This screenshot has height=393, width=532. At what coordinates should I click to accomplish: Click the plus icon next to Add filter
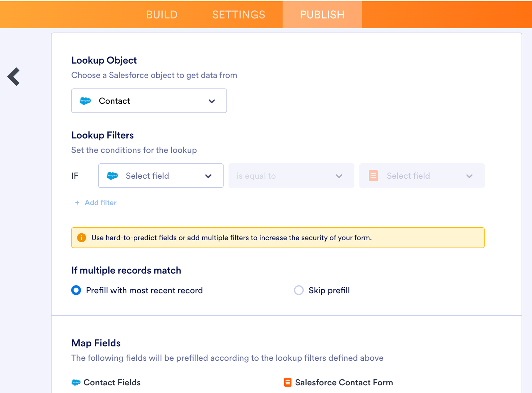click(77, 203)
